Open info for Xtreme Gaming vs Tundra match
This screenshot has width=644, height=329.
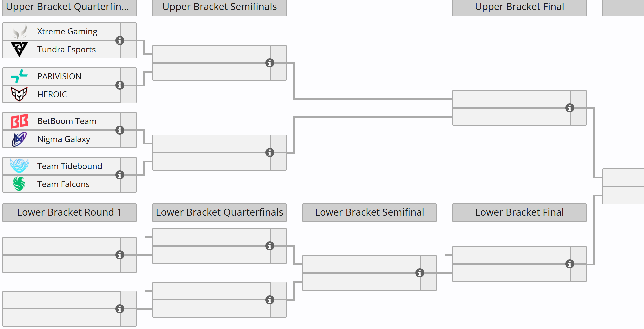(x=120, y=40)
